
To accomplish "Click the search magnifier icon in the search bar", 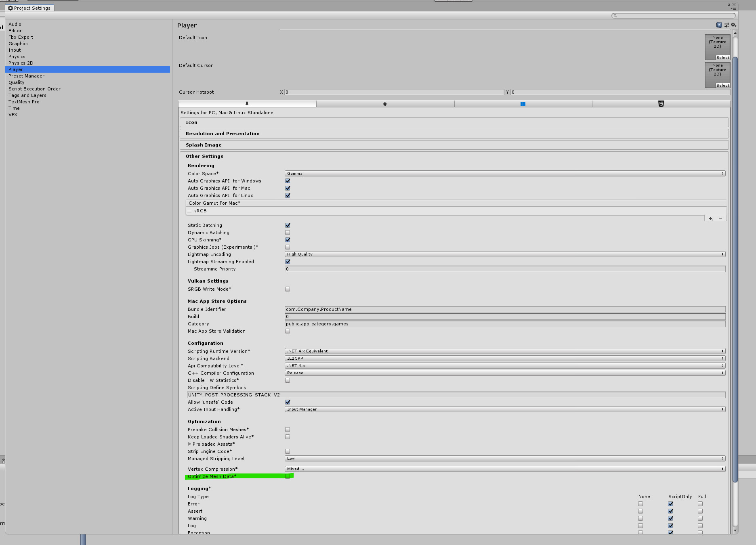I will tap(615, 15).
